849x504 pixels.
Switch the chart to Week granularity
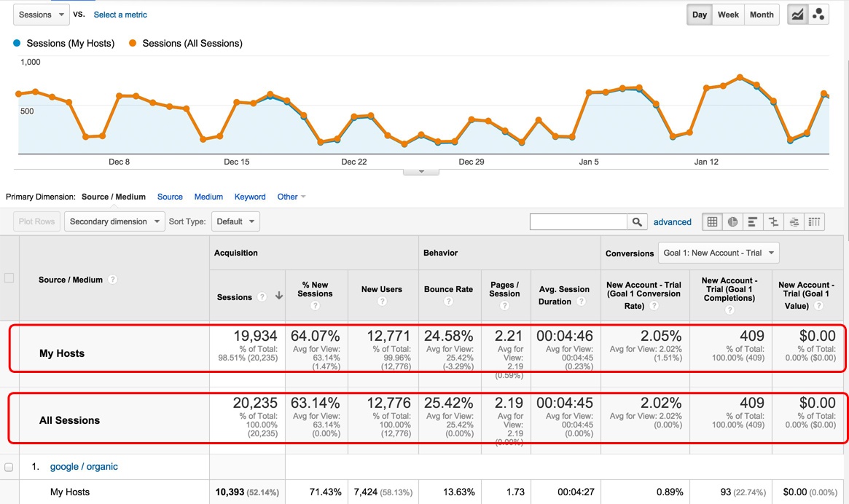click(x=728, y=15)
